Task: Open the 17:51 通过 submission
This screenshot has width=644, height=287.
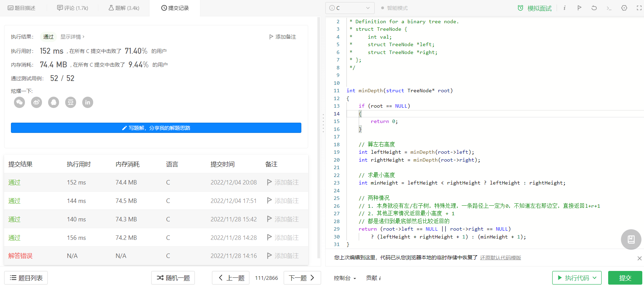Action: coord(14,201)
